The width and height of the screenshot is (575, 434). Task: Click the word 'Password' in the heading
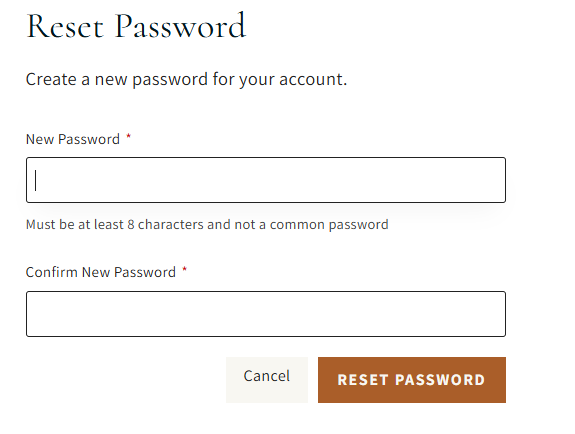tap(180, 26)
